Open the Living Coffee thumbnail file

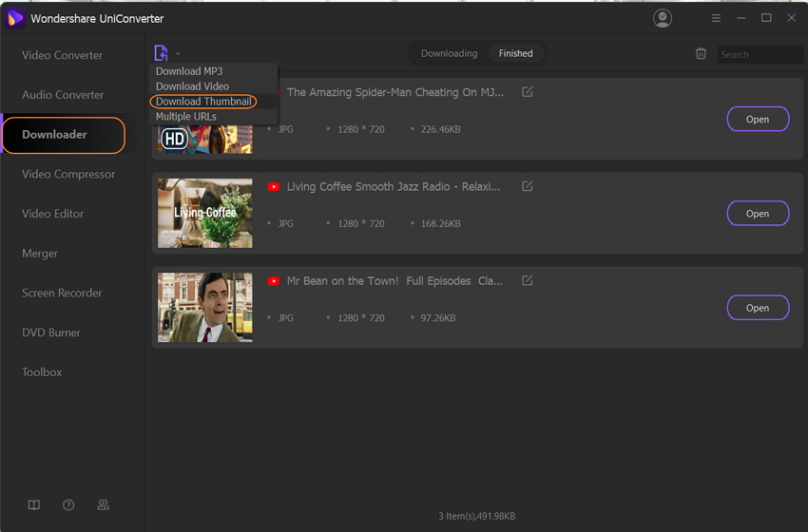click(x=758, y=213)
